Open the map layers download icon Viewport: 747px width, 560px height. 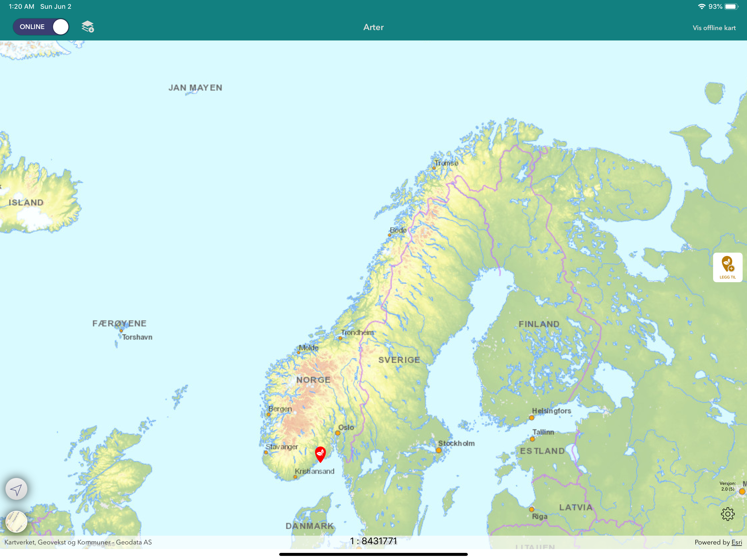tap(88, 27)
